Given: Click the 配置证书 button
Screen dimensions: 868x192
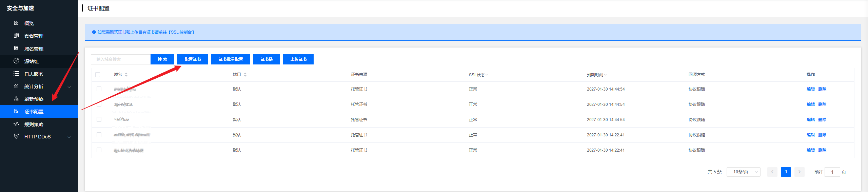Looking at the screenshot, I should tap(193, 59).
